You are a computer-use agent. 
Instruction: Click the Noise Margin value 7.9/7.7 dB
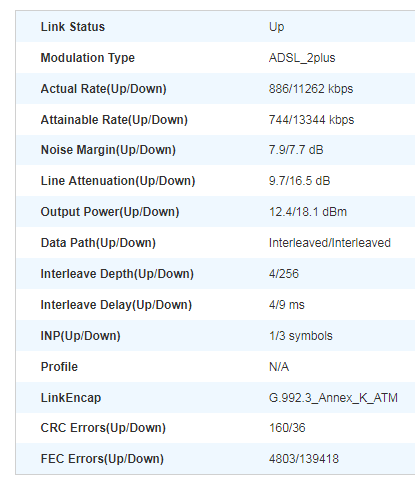[296, 150]
